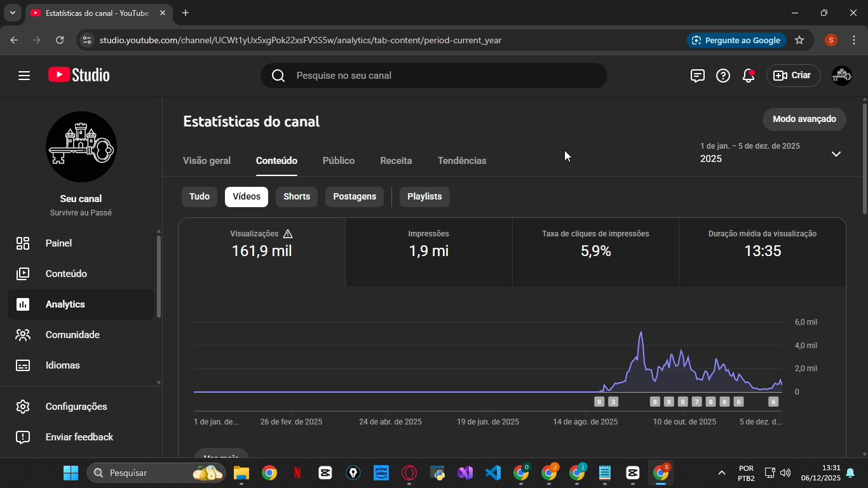Click the Modo avançado button
The image size is (868, 488).
coord(804,119)
